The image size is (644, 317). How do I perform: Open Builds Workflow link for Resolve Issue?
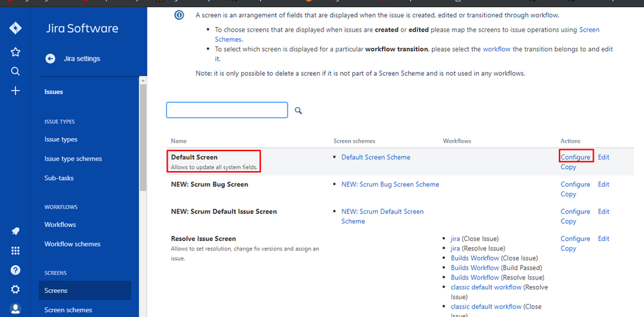[475, 278]
